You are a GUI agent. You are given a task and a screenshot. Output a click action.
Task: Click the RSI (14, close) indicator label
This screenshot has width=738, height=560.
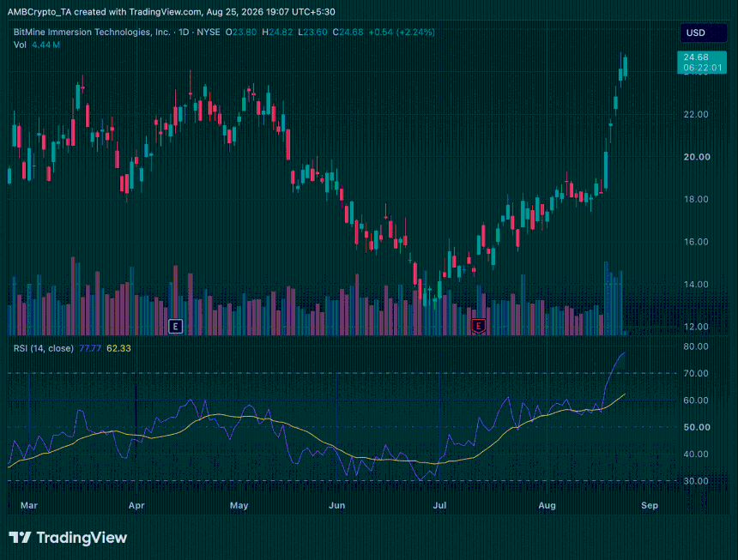pyautogui.click(x=43, y=348)
